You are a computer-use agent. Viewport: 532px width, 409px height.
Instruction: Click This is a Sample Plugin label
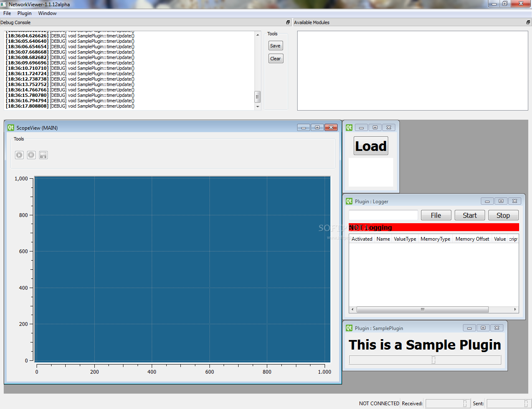(x=425, y=345)
